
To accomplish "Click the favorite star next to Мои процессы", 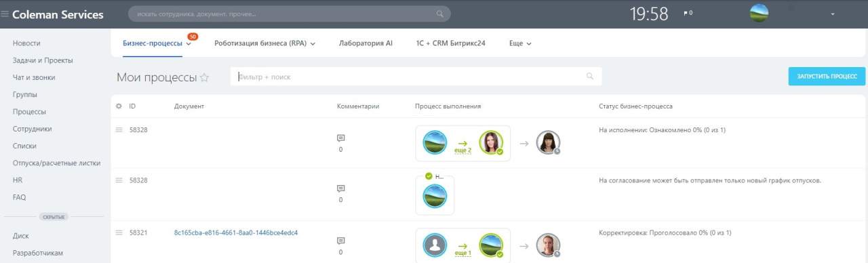I will [204, 78].
